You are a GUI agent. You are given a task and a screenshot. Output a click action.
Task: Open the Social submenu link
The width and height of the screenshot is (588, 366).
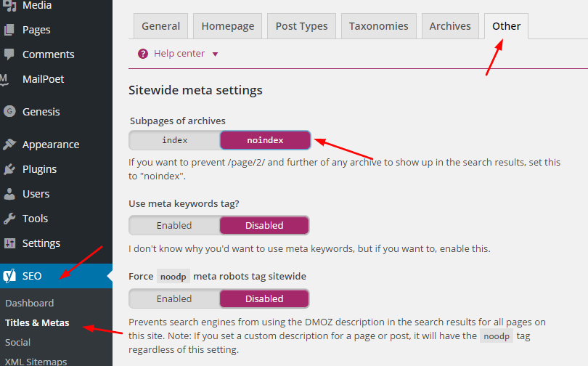pyautogui.click(x=17, y=342)
